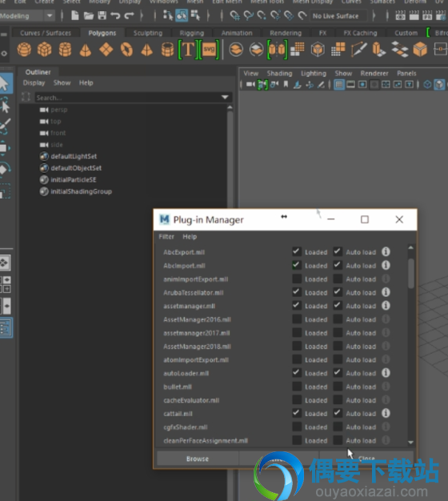Click info icon for AbcExport.mll
448x501 pixels.
click(386, 252)
